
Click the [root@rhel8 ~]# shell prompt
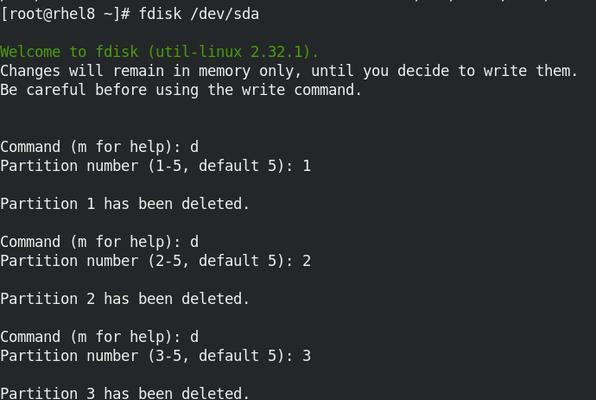pos(65,14)
